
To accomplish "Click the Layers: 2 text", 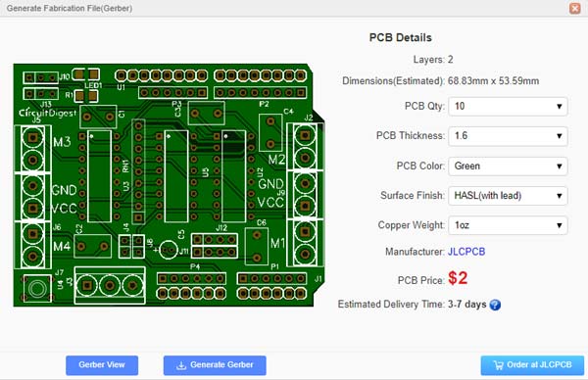I will 433,59.
